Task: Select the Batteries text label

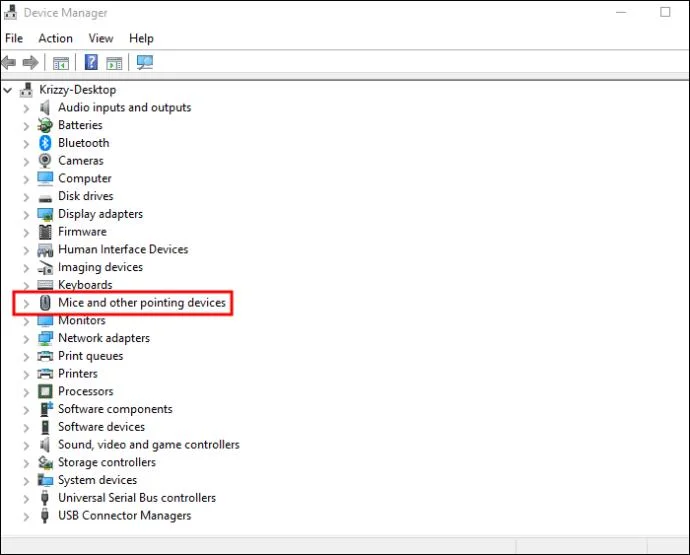Action: point(80,125)
